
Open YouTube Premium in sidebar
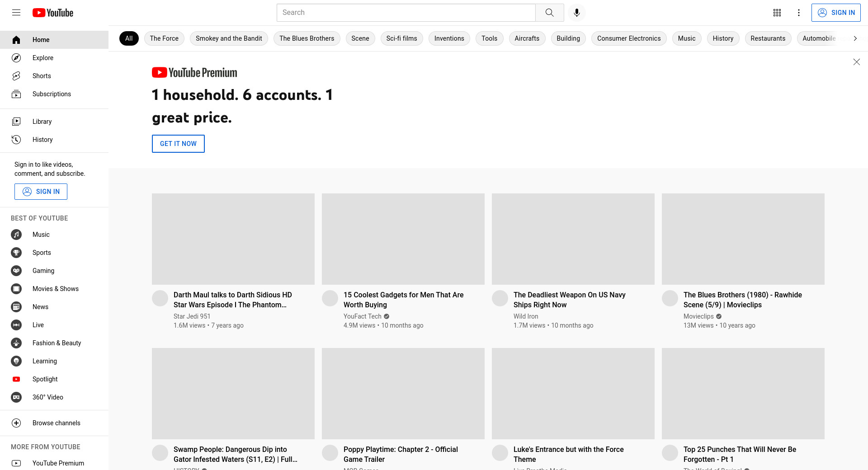tap(54, 463)
